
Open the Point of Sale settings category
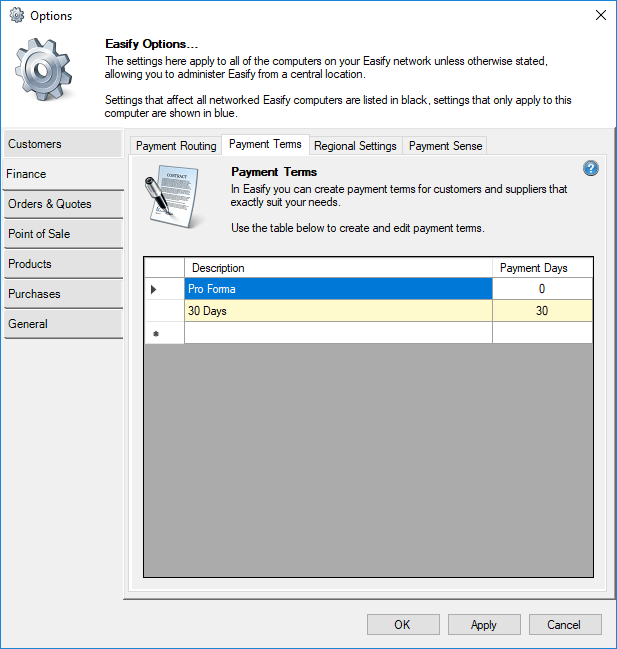63,234
